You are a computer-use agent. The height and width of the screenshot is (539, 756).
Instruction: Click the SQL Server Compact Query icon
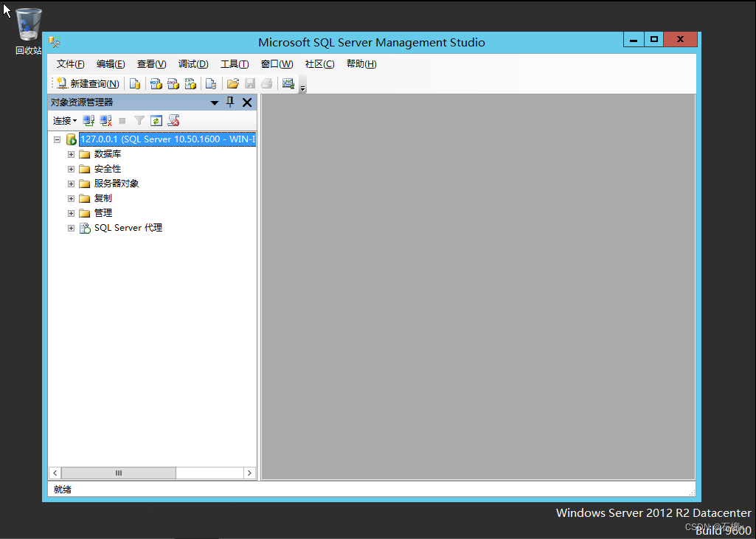point(211,83)
